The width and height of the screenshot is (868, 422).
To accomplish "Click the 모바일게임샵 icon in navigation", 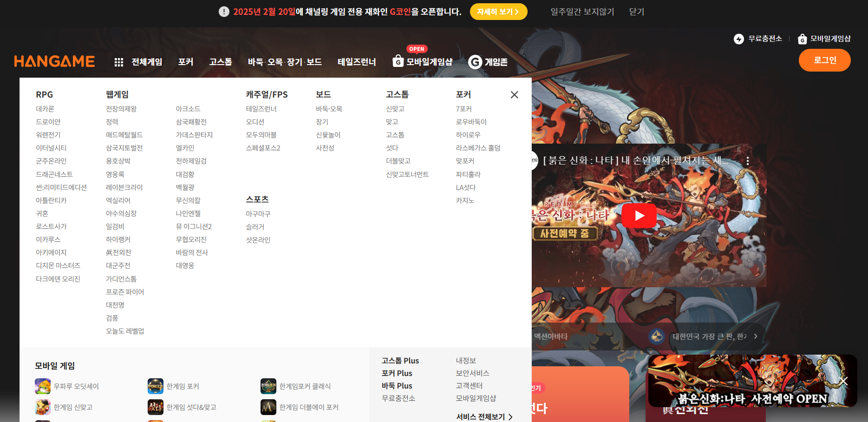I will point(398,61).
